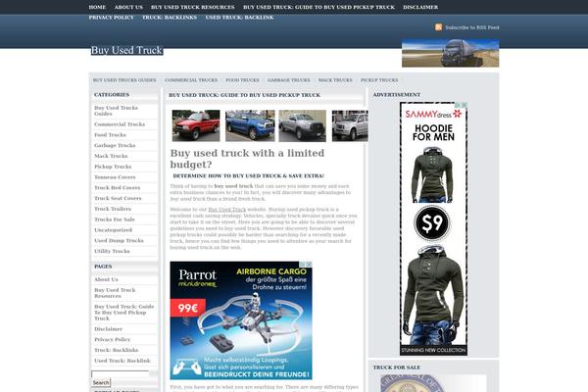Screen dimensions: 588x392
Task: Open About Us in top navigation
Action: pos(128,7)
